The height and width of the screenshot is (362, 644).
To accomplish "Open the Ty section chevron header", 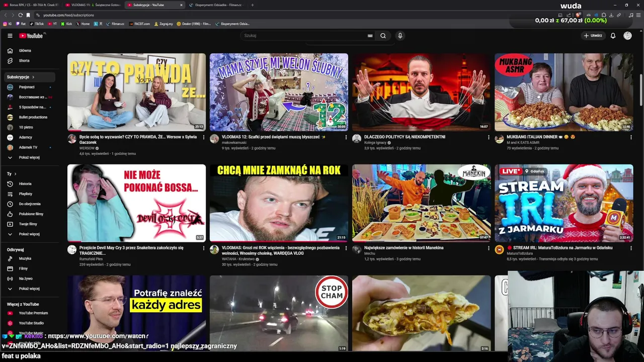I will (11, 174).
